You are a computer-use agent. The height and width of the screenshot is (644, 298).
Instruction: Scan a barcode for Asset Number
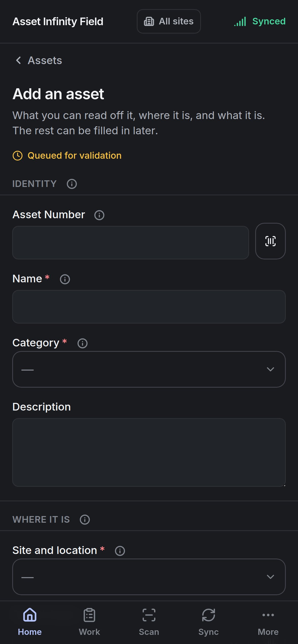click(270, 241)
